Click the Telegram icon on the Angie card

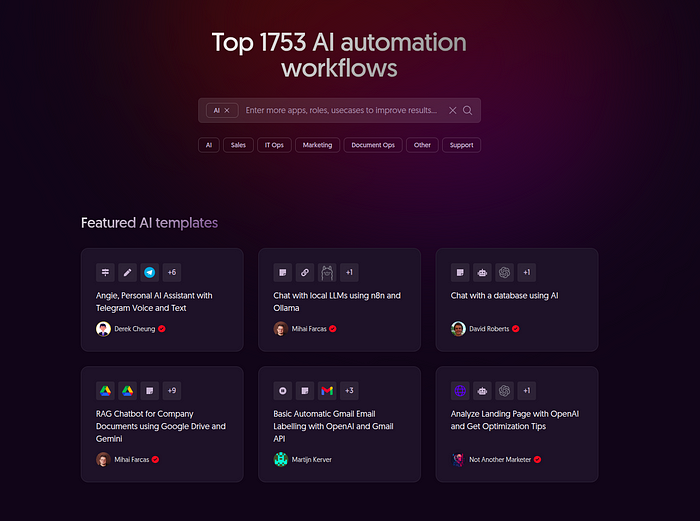coord(150,272)
